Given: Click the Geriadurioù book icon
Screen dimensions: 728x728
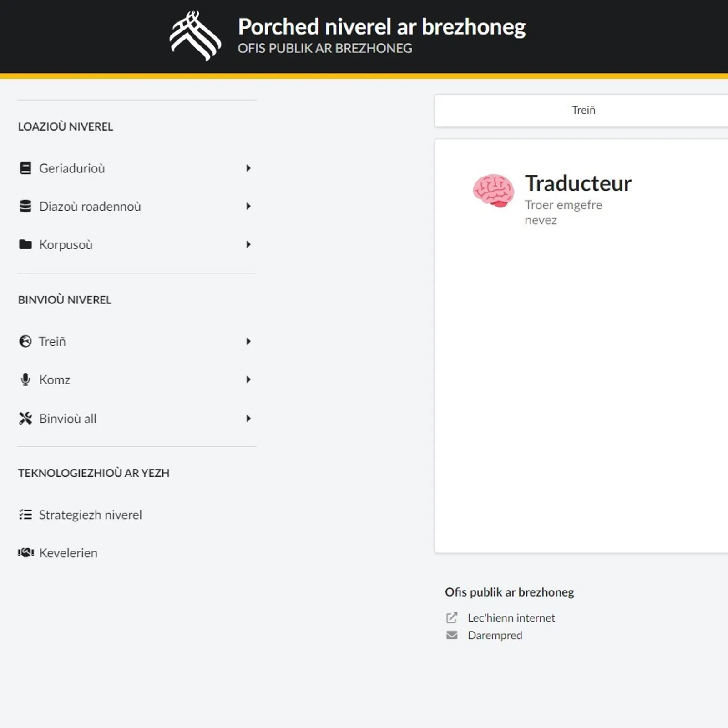Looking at the screenshot, I should 25,168.
